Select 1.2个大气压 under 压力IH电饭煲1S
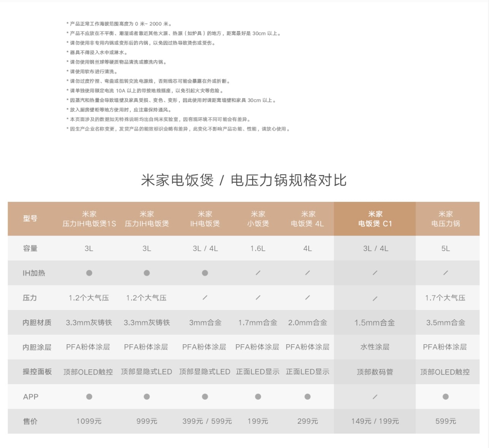The image size is (489, 448). coord(89,298)
